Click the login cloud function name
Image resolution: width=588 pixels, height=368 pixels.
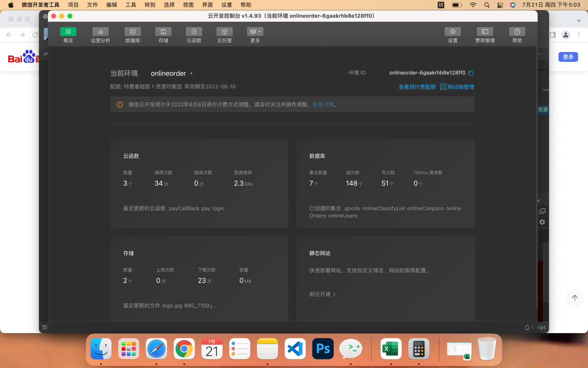[218, 208]
